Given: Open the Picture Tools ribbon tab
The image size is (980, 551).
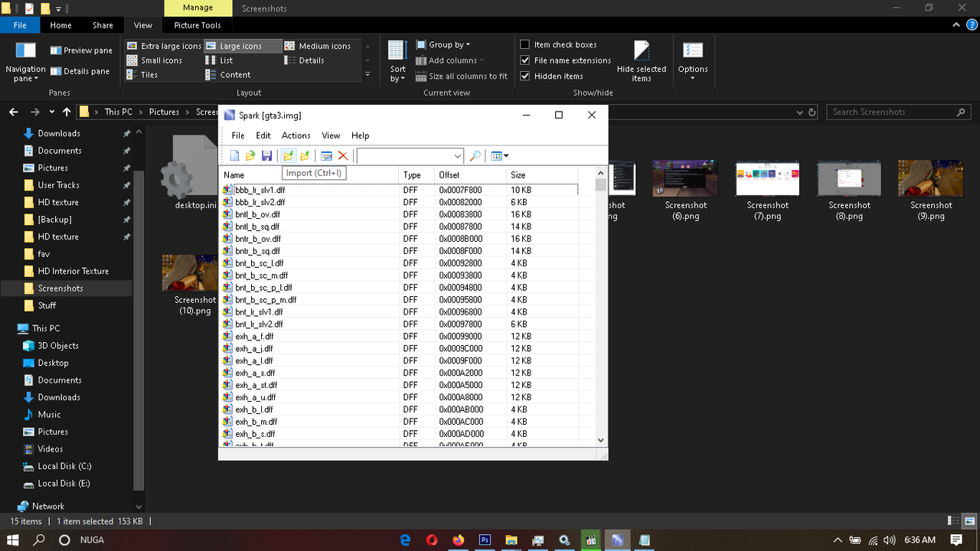Looking at the screenshot, I should (197, 25).
